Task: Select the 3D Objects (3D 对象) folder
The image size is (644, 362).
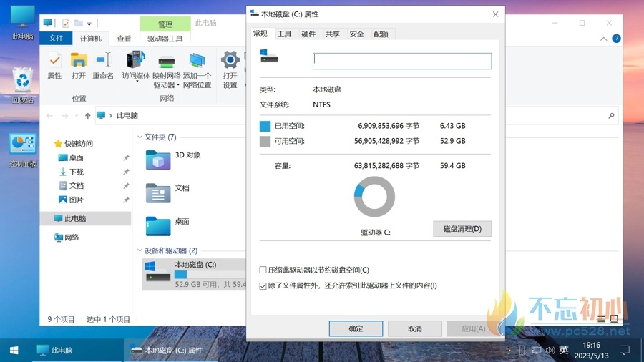Action: tap(173, 160)
